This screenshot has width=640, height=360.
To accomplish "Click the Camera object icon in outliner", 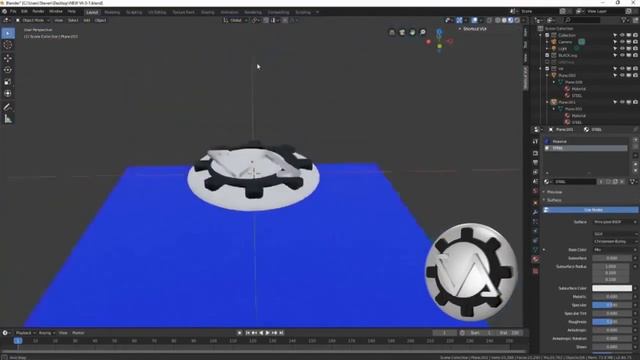I will (x=554, y=42).
